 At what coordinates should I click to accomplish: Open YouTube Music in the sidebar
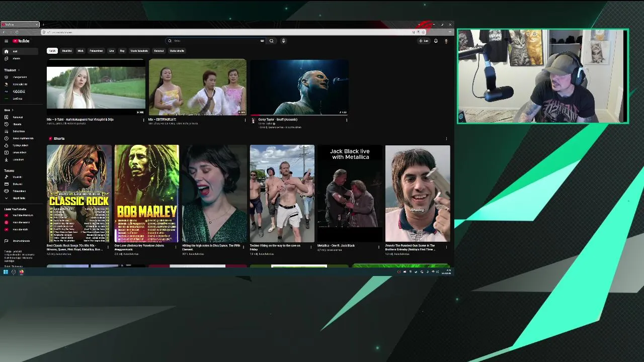coord(19,222)
